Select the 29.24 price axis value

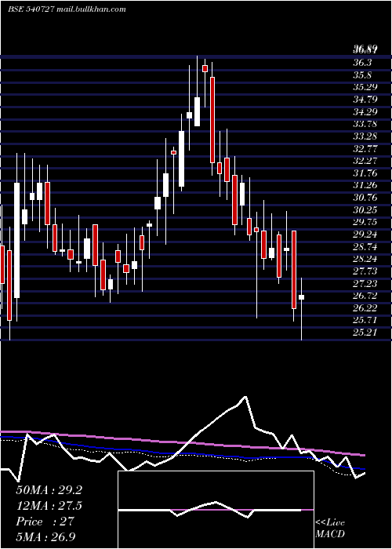point(365,235)
